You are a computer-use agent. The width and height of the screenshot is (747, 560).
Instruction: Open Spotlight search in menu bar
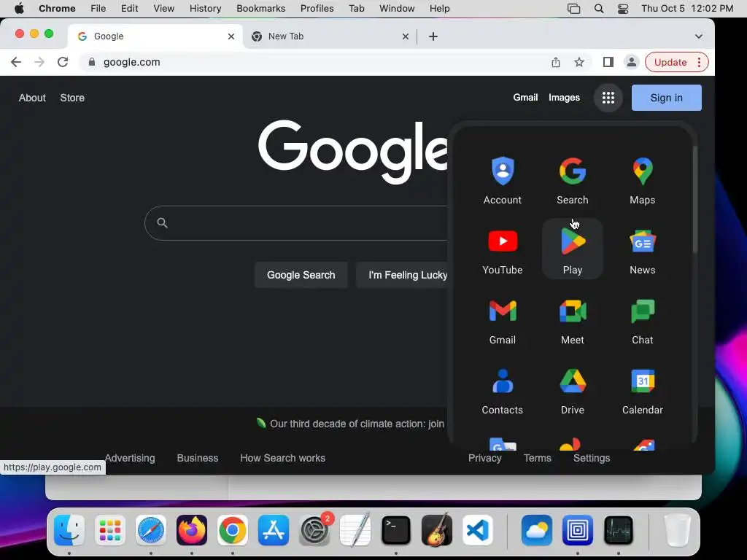pyautogui.click(x=599, y=9)
